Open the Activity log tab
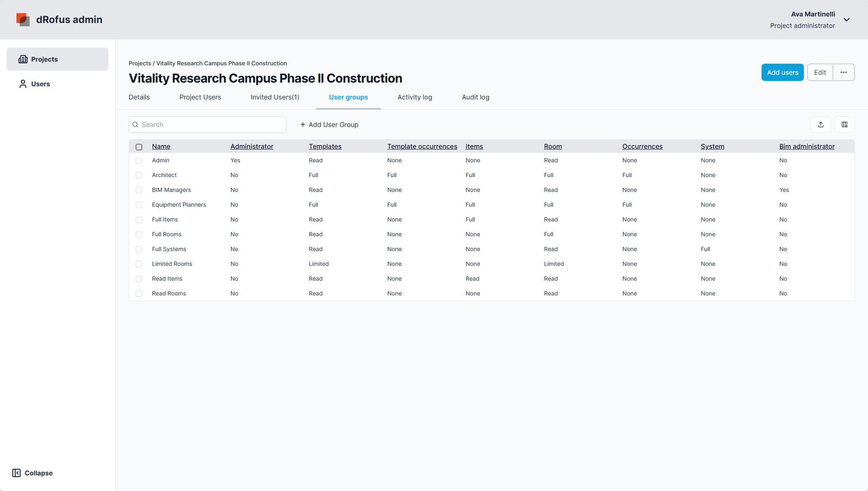This screenshot has width=868, height=491. (415, 97)
